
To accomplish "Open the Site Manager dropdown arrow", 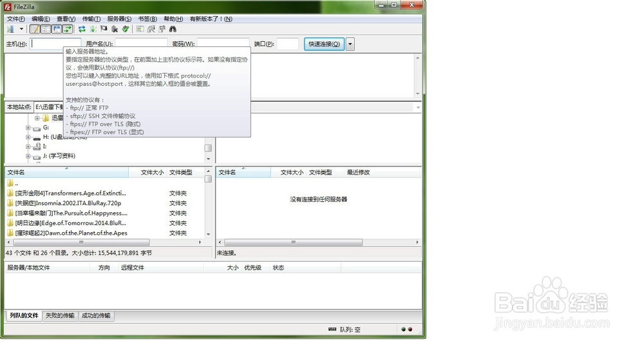I will [21, 29].
